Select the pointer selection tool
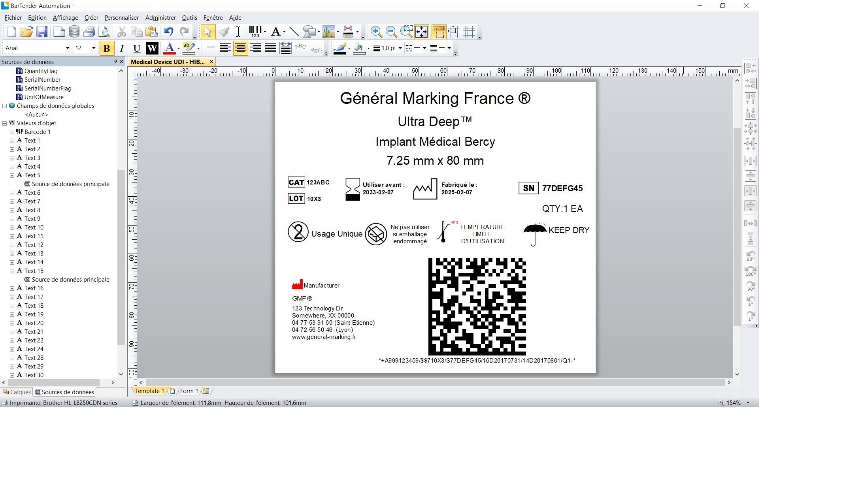 tap(208, 32)
